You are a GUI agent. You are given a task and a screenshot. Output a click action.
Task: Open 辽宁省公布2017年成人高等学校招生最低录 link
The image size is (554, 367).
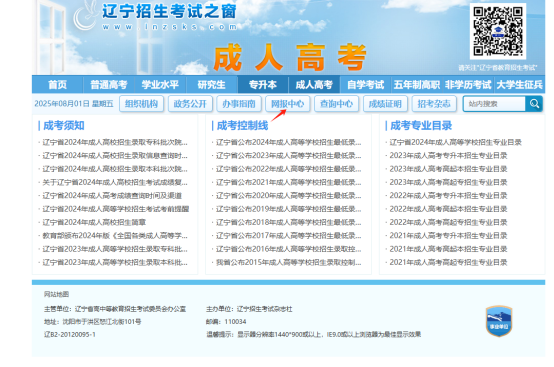tap(289, 236)
